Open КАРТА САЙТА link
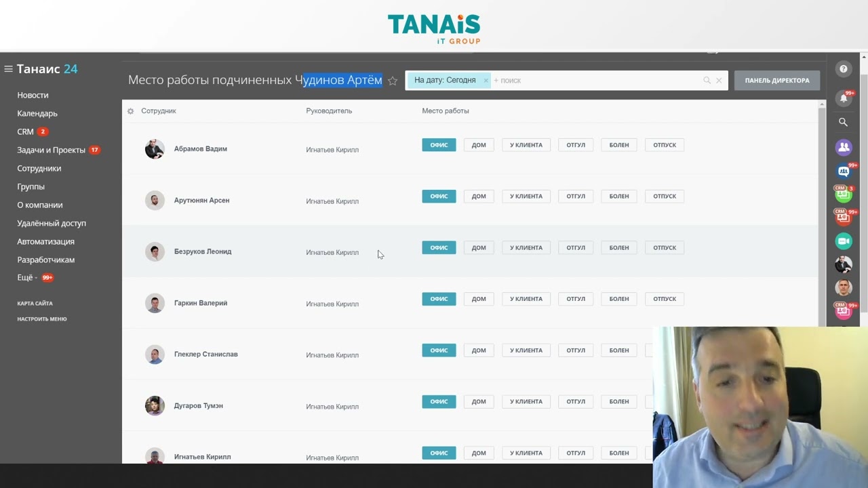 pos(35,304)
